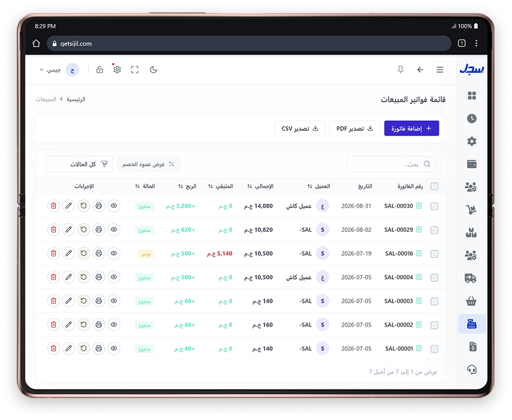Image resolution: width=512 pixels, height=420 pixels.
Task: Check the box for invoice SAL-00030
Action: click(434, 206)
